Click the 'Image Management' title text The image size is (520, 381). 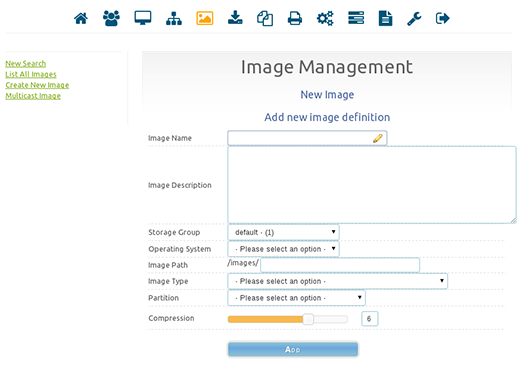327,67
